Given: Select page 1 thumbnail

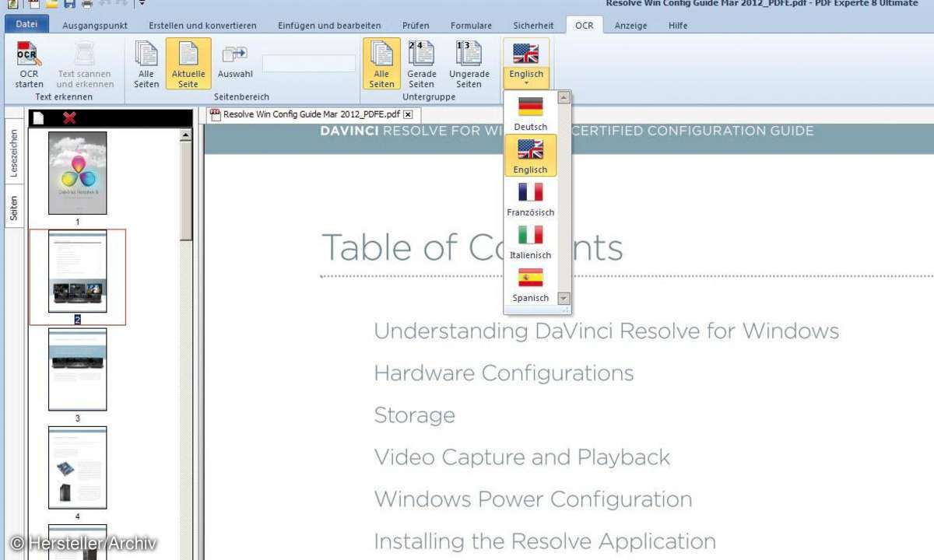Looking at the screenshot, I should click(x=78, y=173).
